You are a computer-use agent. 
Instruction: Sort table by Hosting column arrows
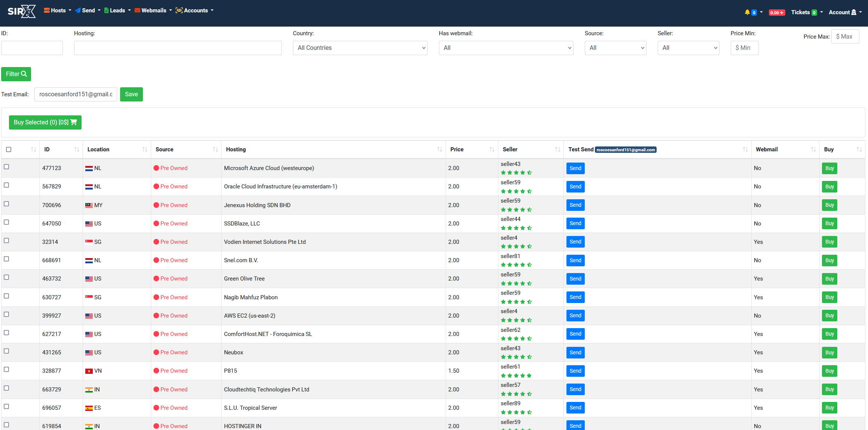coord(440,149)
